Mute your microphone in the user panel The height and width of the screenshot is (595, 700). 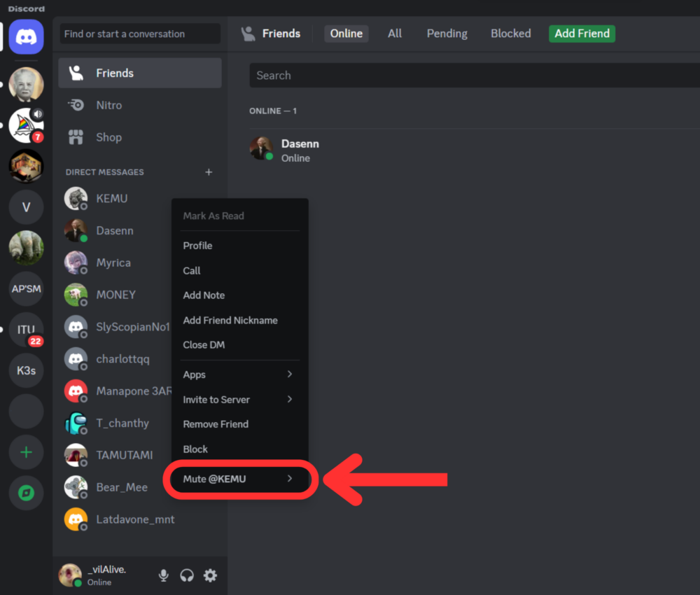tap(163, 575)
